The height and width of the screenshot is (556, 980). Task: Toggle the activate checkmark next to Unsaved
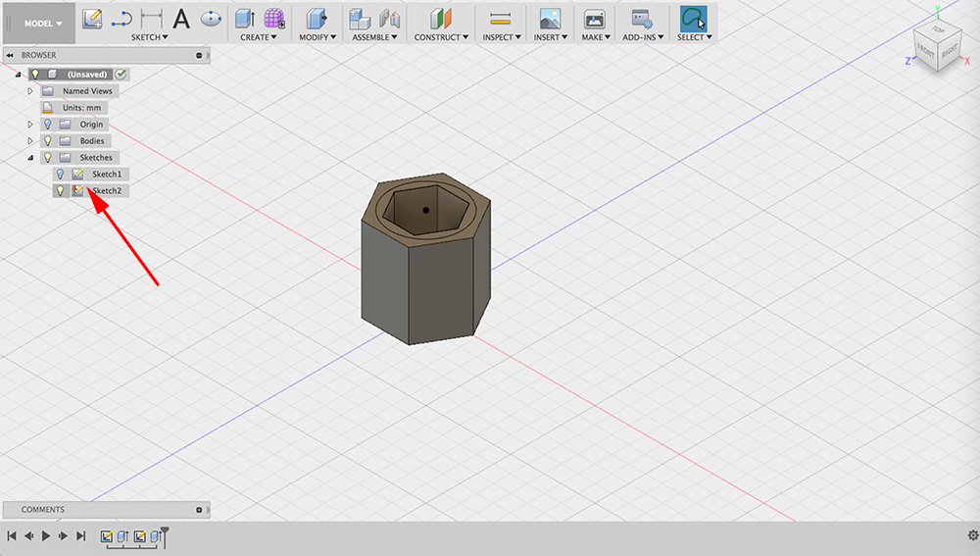point(122,74)
